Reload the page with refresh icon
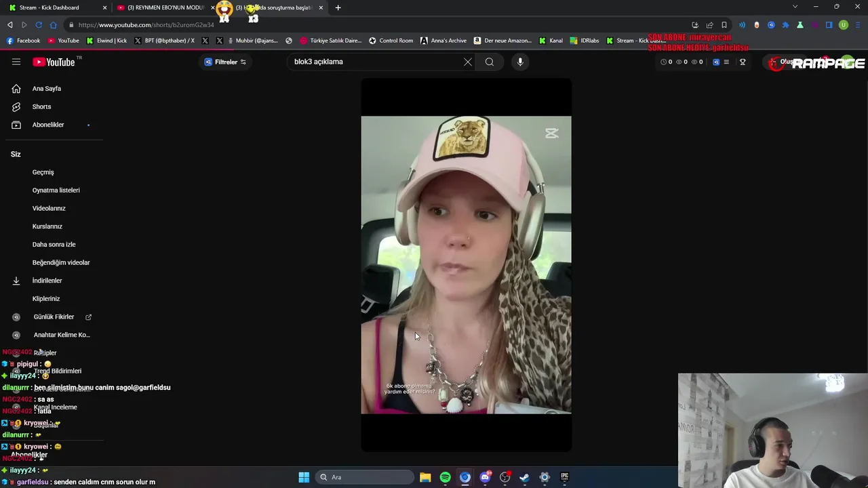The width and height of the screenshot is (868, 488). point(39,25)
